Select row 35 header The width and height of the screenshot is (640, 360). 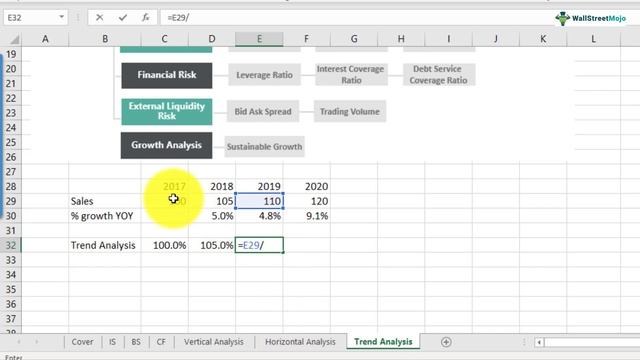11,289
